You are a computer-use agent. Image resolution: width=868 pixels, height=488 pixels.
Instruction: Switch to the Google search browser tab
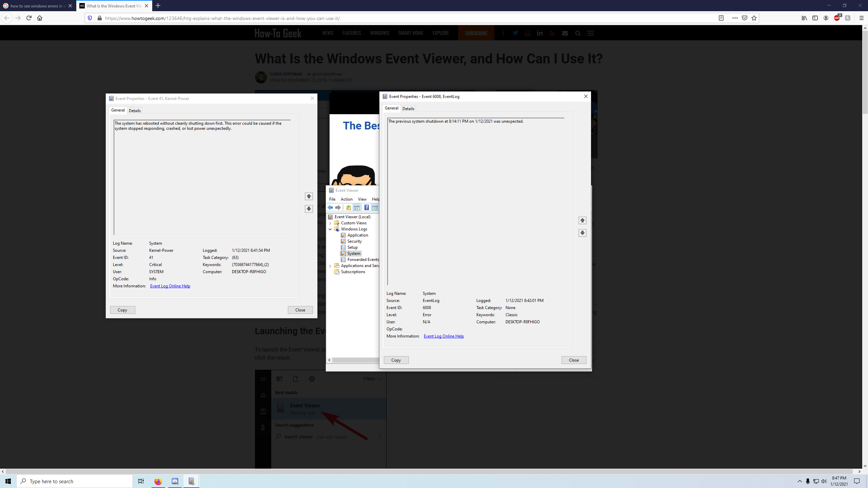pos(38,6)
